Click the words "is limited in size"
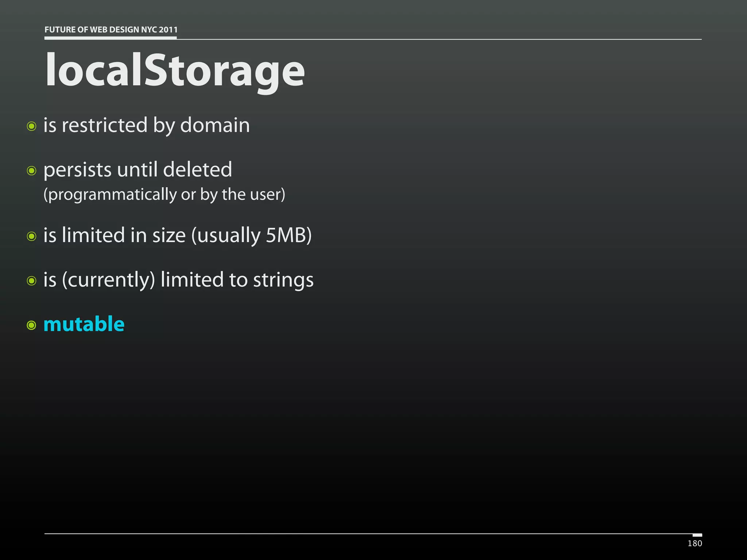Image resolution: width=747 pixels, height=560 pixels. click(115, 235)
